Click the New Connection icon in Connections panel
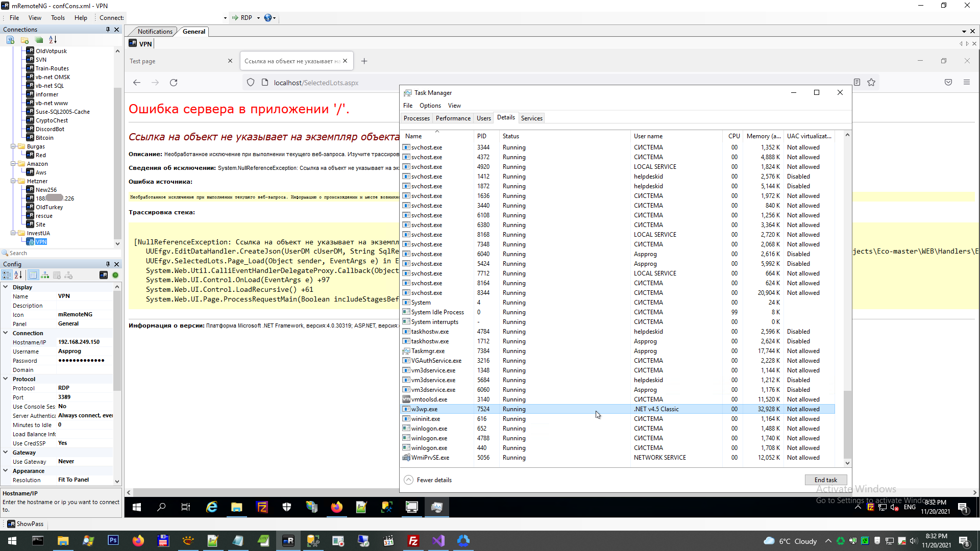The height and width of the screenshot is (551, 980). [x=10, y=40]
